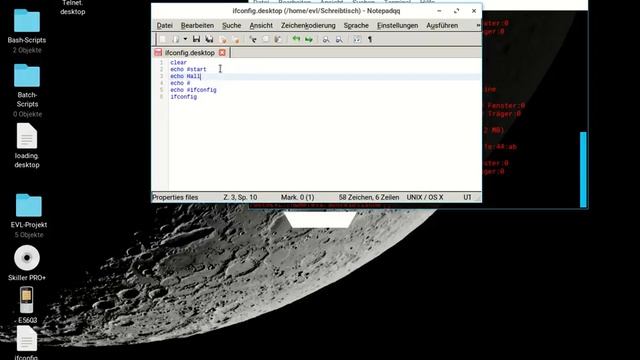The image size is (640, 360).
Task: Click the terminal window's blue scrollbar
Action: pyautogui.click(x=583, y=169)
